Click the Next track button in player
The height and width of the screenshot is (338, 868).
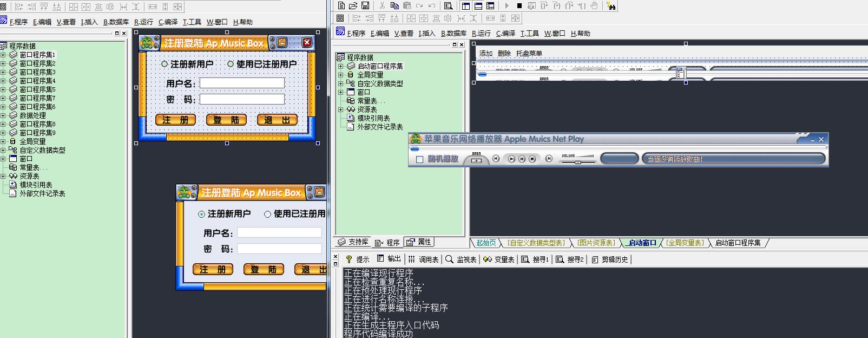[x=549, y=159]
